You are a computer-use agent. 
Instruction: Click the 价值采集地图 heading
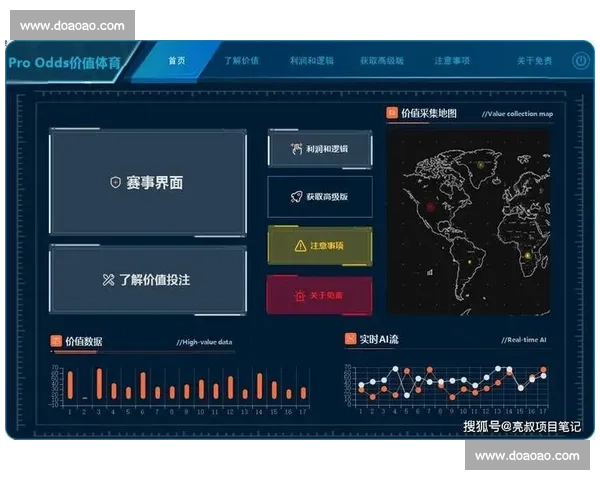[x=429, y=113]
